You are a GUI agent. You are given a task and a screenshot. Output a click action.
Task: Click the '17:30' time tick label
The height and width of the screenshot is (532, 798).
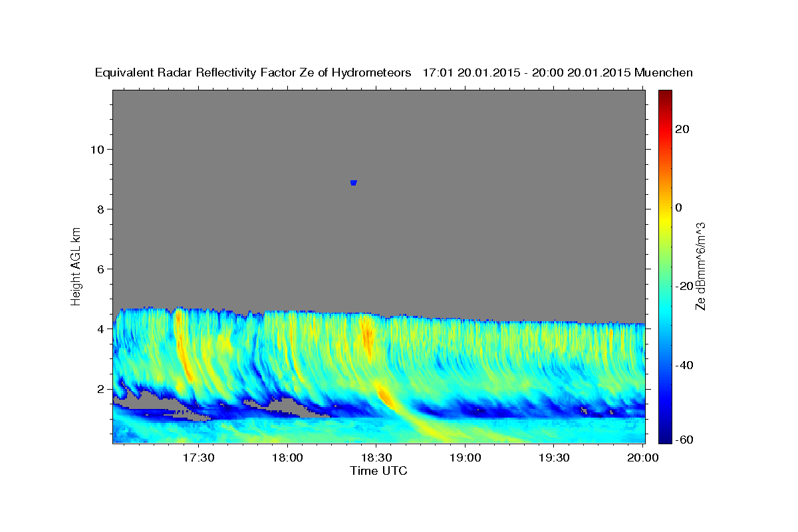(198, 458)
